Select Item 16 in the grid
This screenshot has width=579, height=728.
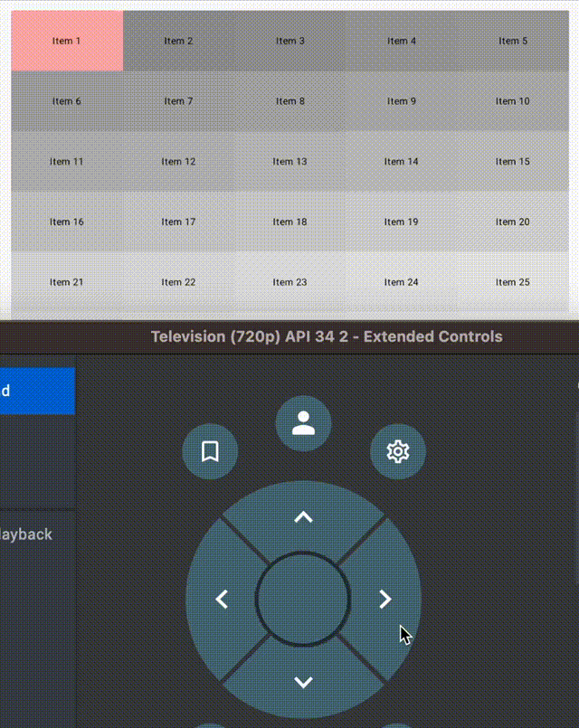[x=67, y=222]
